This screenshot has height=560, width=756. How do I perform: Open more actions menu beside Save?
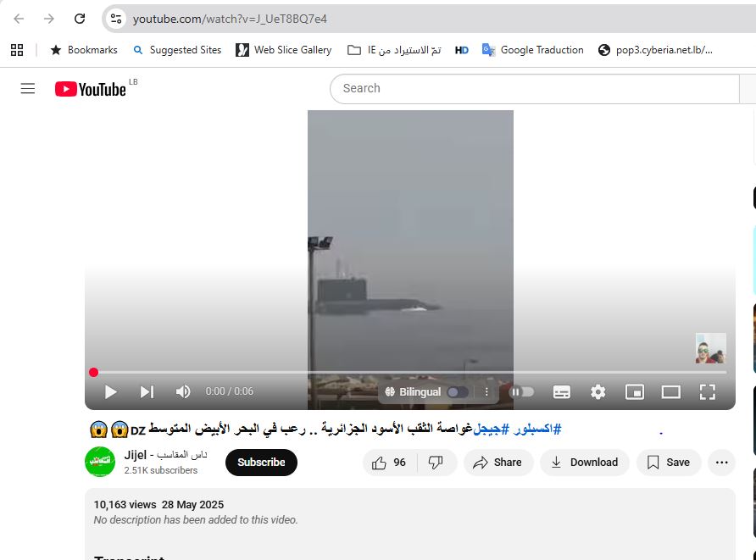pyautogui.click(x=721, y=463)
